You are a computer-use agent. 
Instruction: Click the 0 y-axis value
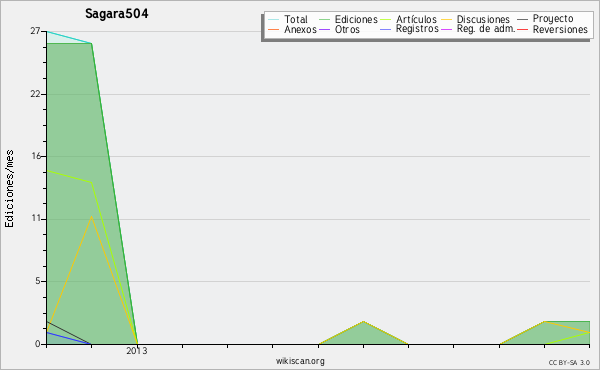(x=38, y=344)
